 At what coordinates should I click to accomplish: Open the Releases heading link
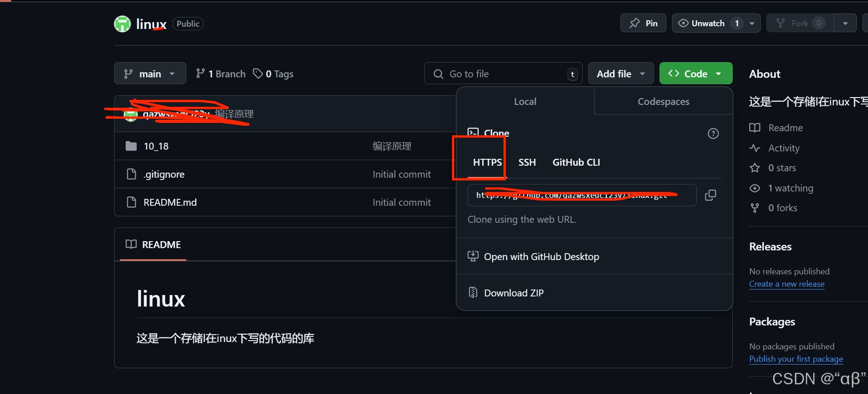[770, 247]
